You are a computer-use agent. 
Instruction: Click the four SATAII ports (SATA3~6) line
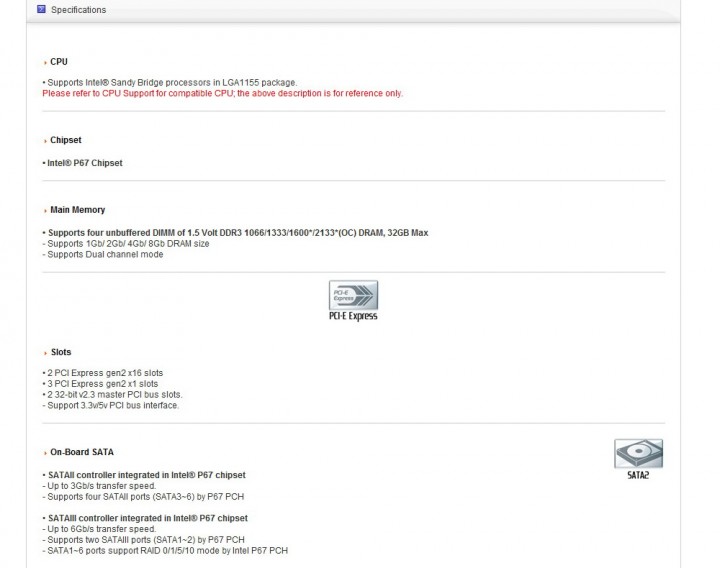(143, 497)
